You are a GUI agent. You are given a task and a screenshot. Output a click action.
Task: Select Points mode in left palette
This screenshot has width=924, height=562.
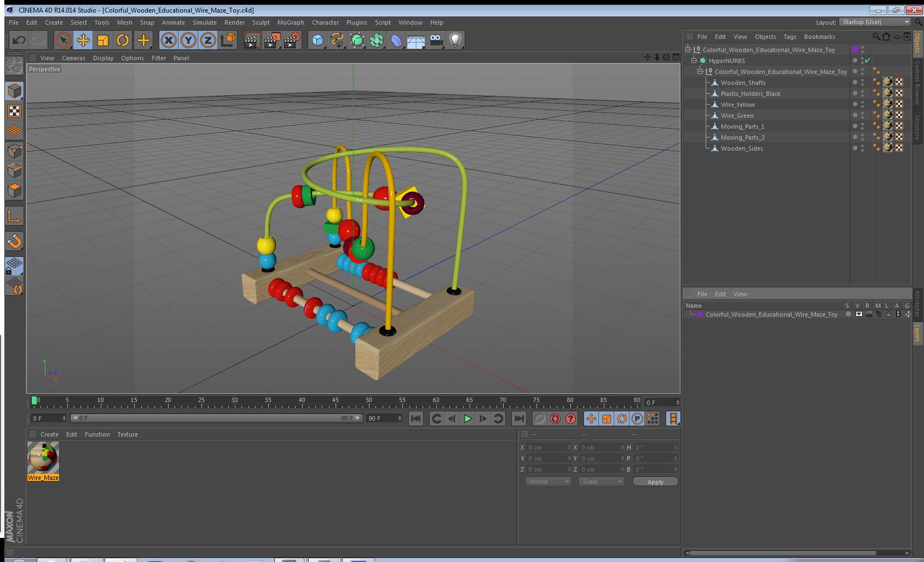[14, 151]
